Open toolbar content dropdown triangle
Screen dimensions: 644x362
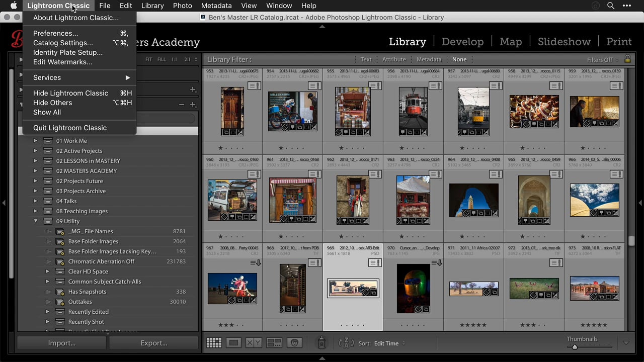[626, 343]
